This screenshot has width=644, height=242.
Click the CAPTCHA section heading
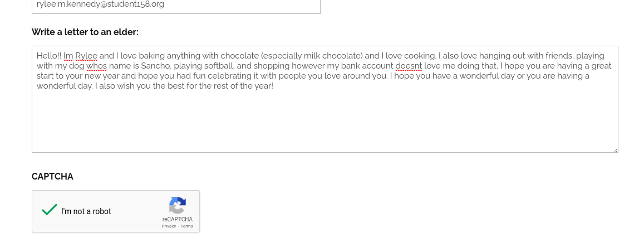52,177
